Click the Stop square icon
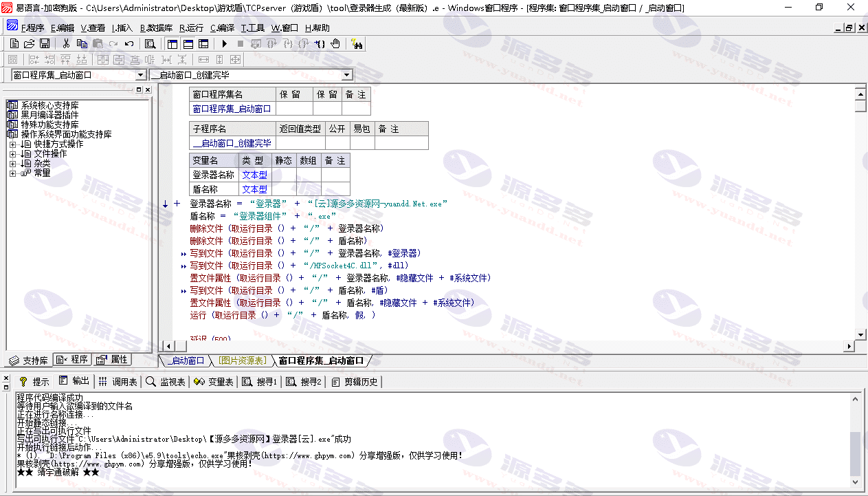Viewport: 868px width, 496px height. [x=240, y=43]
